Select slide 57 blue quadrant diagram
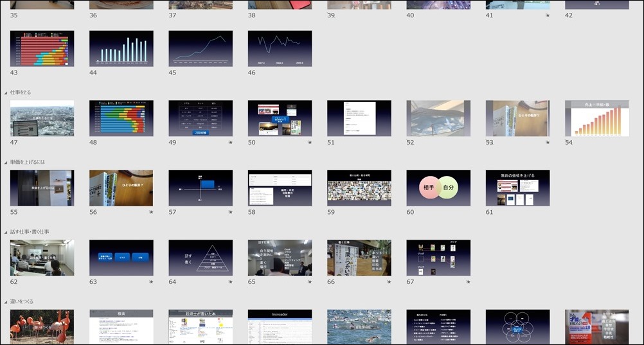Image resolution: width=644 pixels, height=345 pixels. click(201, 188)
